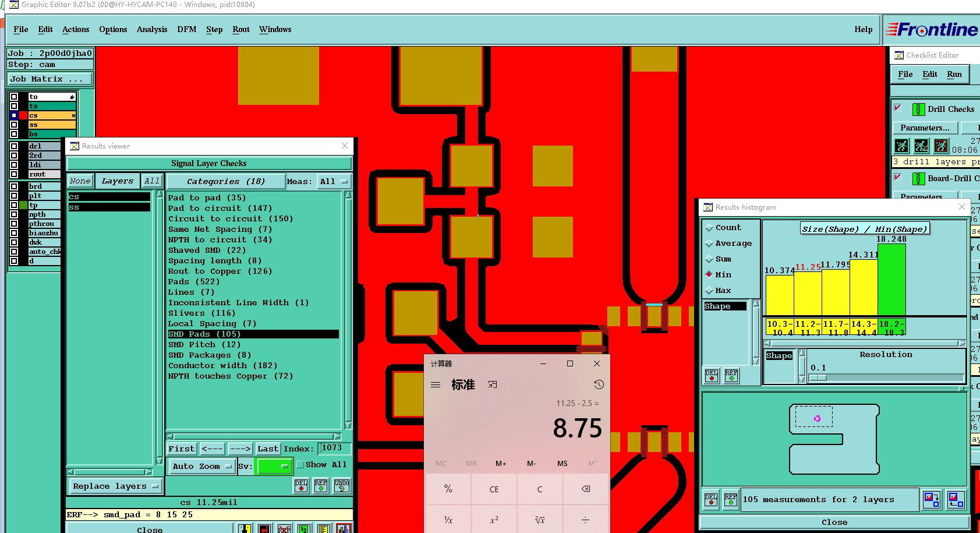Select Sum radio option in histogram
The image size is (980, 533).
[718, 259]
